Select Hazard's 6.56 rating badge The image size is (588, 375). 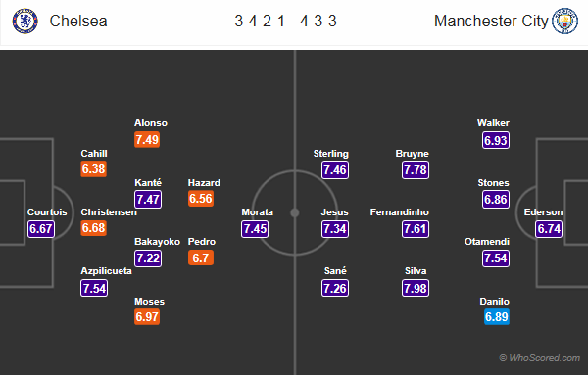click(x=201, y=199)
